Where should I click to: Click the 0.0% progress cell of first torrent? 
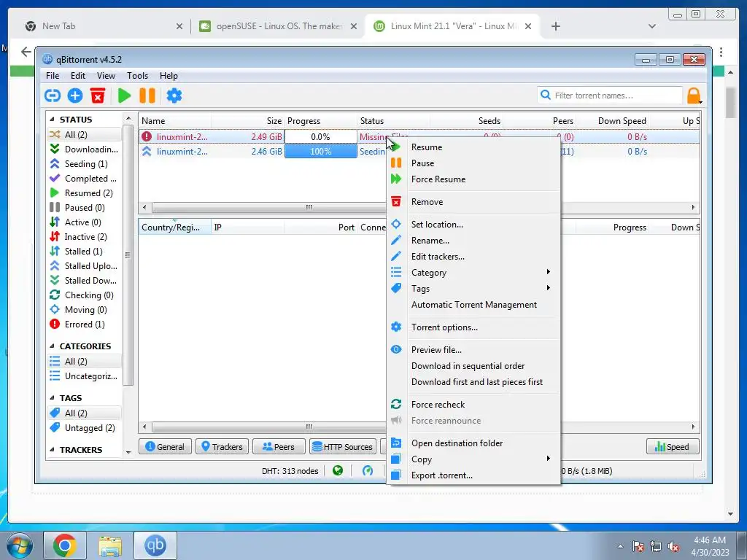(x=321, y=136)
